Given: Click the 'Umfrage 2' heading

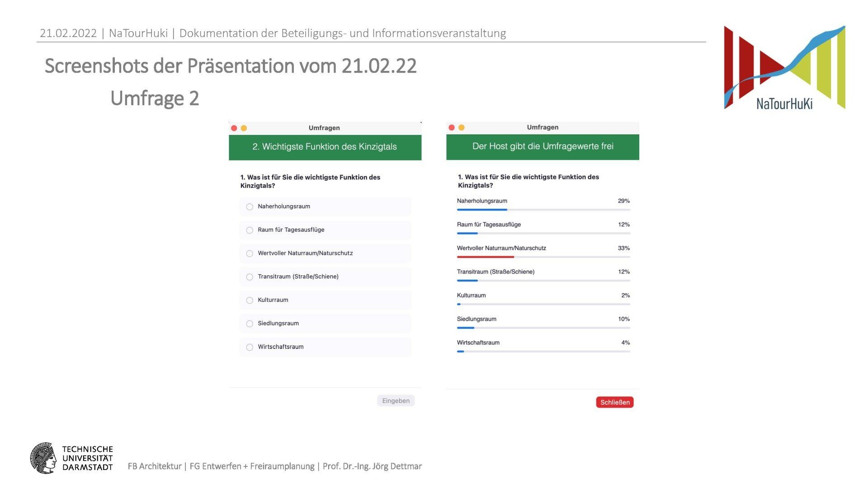Looking at the screenshot, I should pos(155,99).
